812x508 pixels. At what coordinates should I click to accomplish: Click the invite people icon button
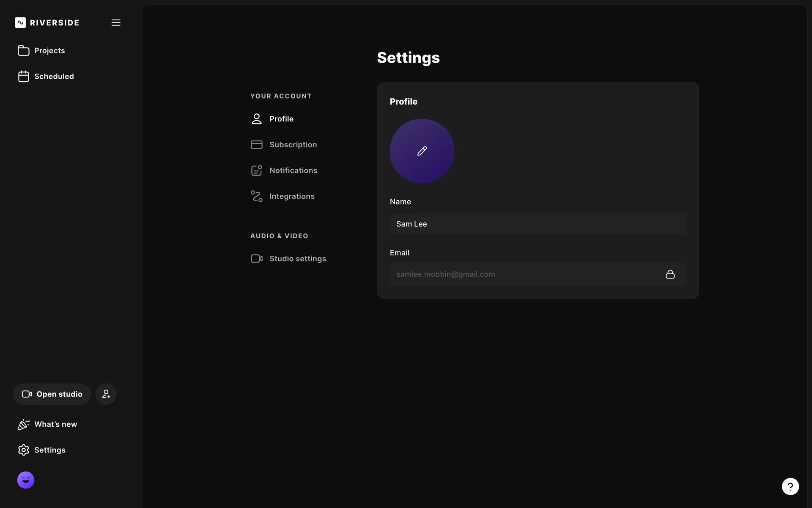coord(106,394)
